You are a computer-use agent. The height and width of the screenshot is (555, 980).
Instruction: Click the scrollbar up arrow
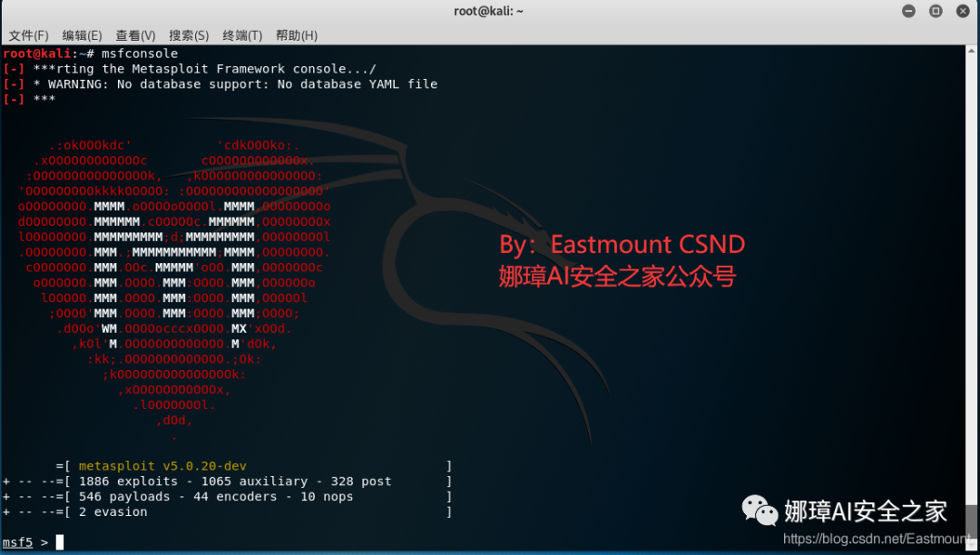coord(973,50)
